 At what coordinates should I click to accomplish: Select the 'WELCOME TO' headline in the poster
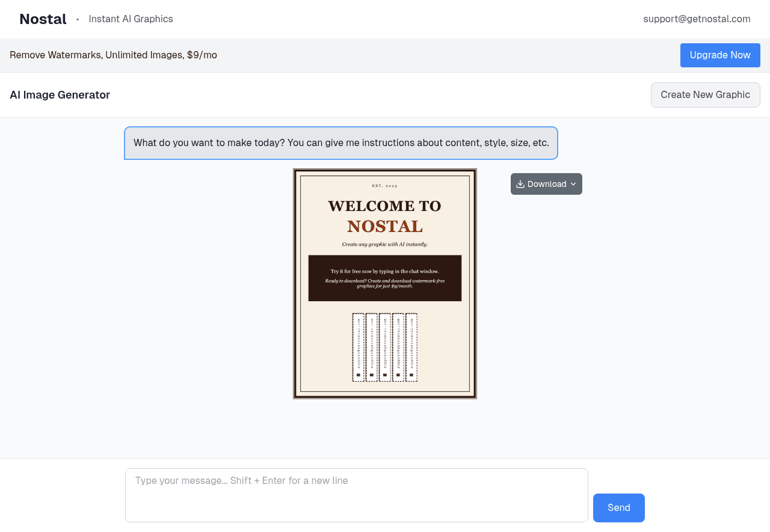click(x=384, y=206)
